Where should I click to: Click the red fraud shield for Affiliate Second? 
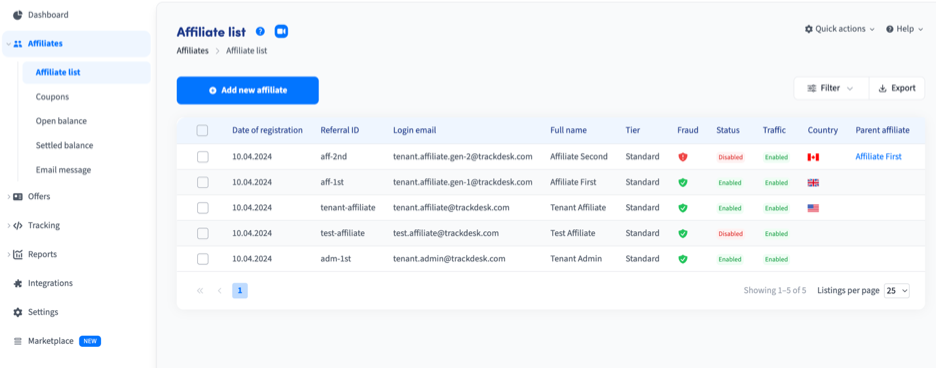pos(683,157)
